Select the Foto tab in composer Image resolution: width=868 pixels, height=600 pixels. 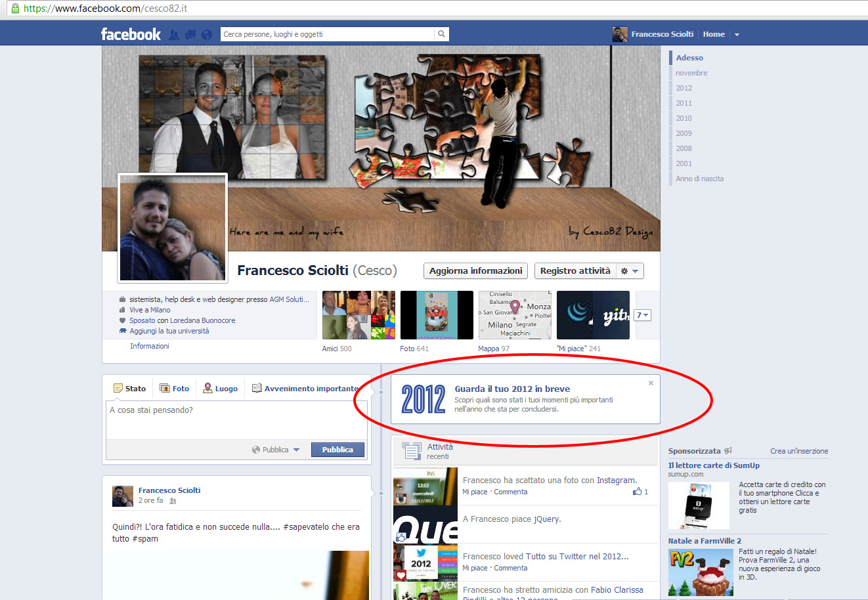point(175,389)
